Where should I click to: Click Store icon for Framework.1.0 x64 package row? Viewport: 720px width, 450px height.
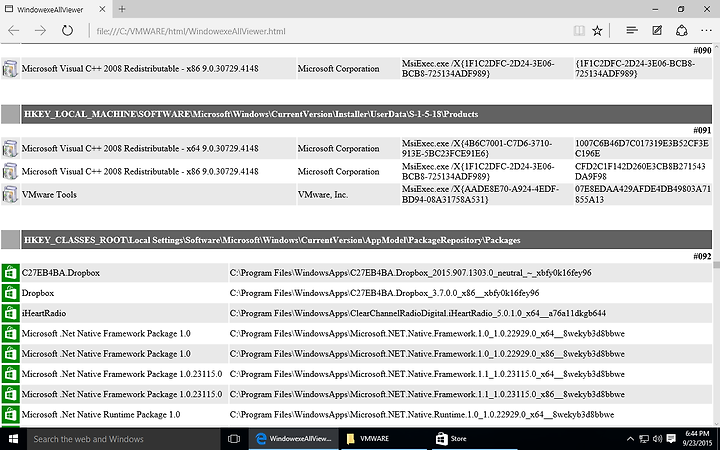(x=10, y=333)
